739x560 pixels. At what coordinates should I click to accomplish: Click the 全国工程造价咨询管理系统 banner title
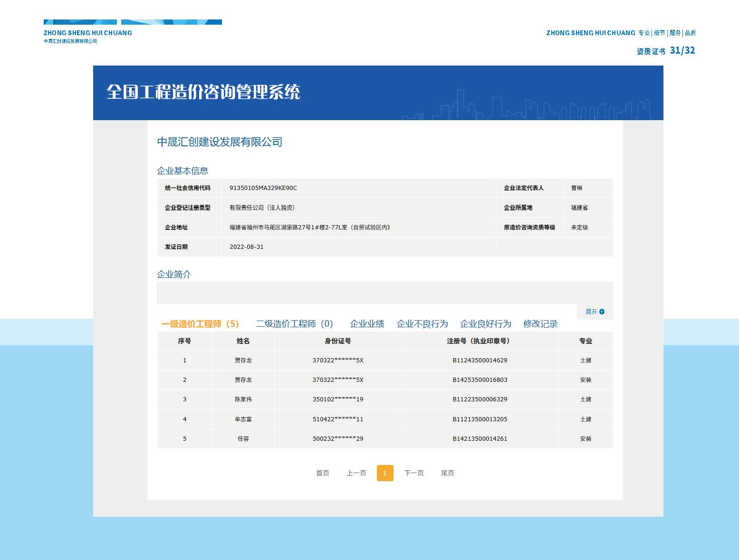point(203,92)
